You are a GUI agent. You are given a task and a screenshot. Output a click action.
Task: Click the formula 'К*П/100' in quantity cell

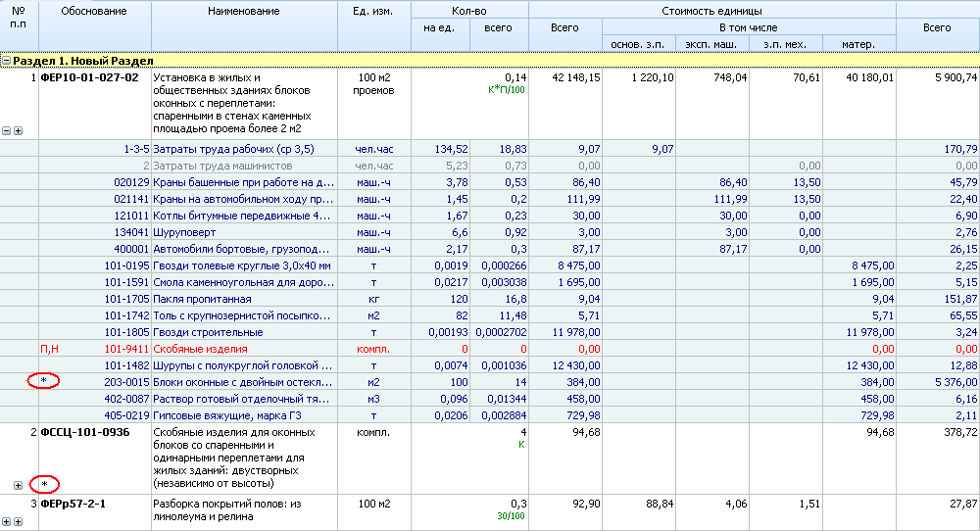tap(507, 90)
